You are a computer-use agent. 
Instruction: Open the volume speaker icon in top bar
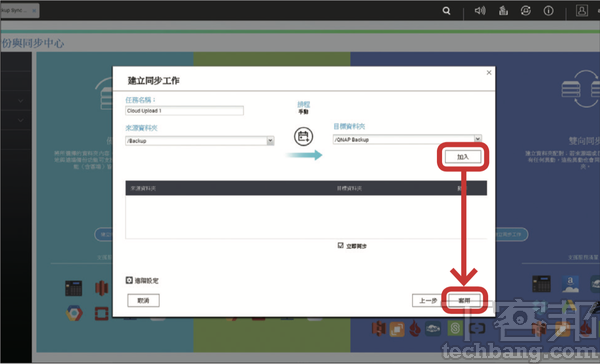point(480,11)
